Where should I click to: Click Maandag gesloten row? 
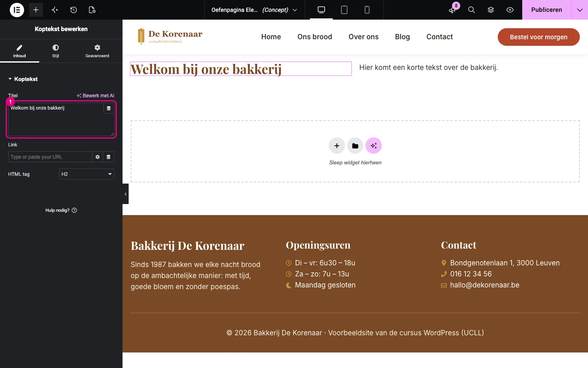[321, 285]
